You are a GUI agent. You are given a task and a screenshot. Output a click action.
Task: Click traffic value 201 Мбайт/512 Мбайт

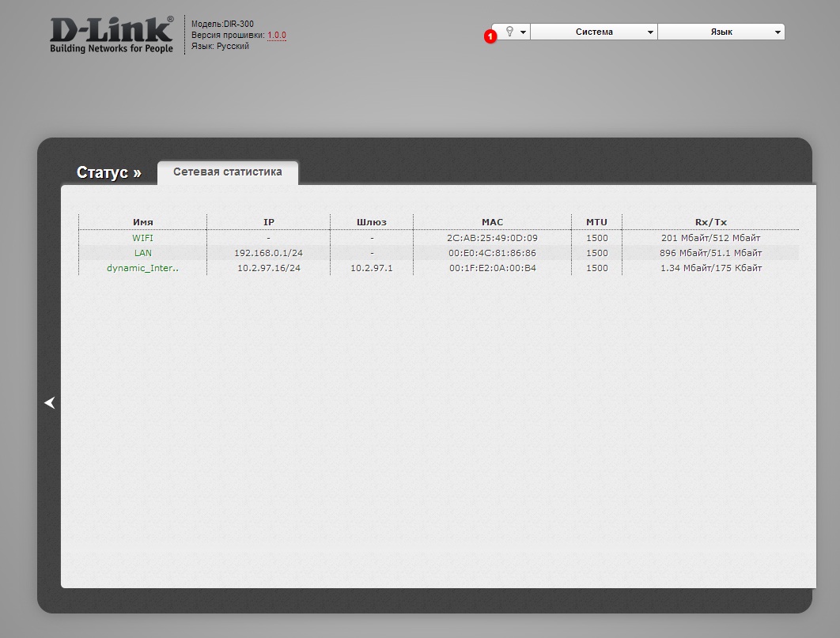tap(711, 238)
